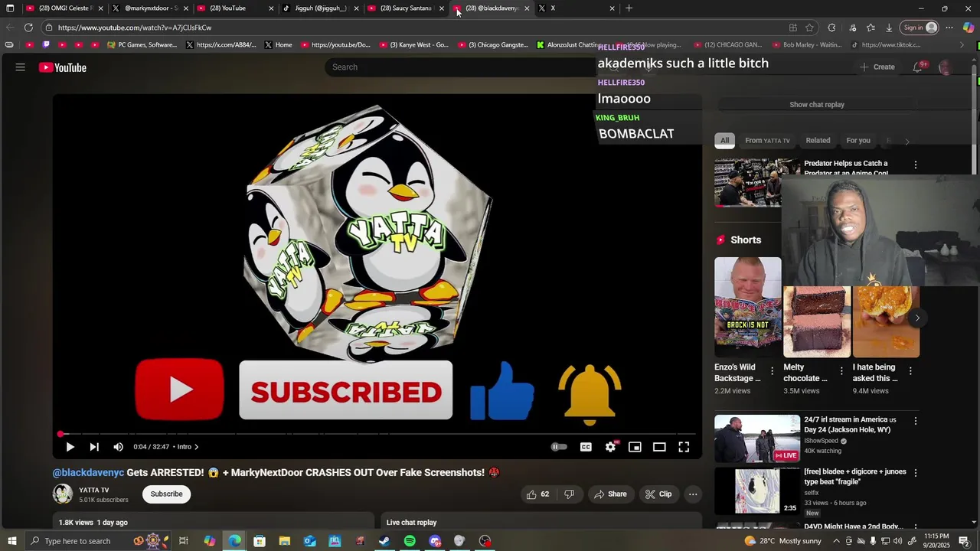Click the address bar URL

tap(135, 28)
